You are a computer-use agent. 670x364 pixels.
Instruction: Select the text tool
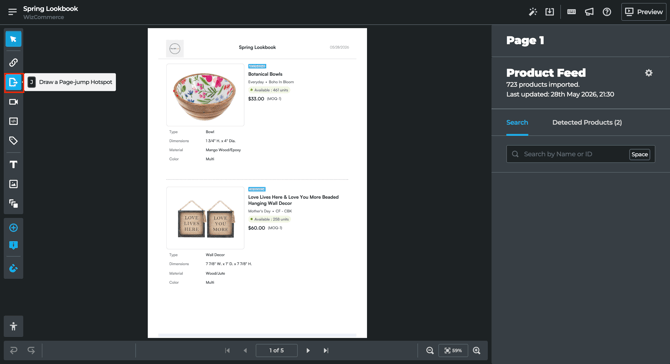pos(13,164)
